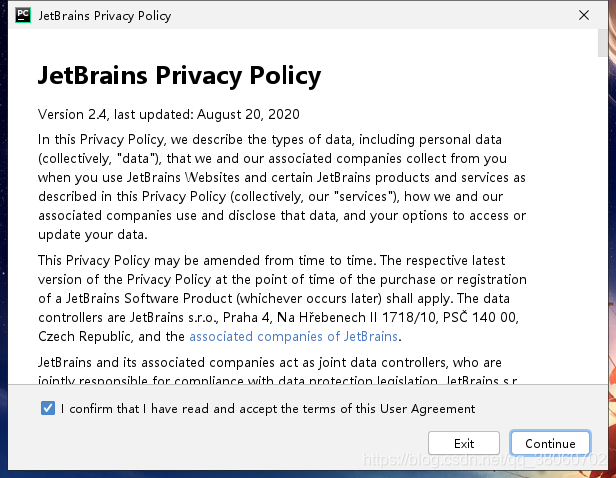616x478 pixels.
Task: Click the 'update your data.' text line
Action: tap(93, 235)
